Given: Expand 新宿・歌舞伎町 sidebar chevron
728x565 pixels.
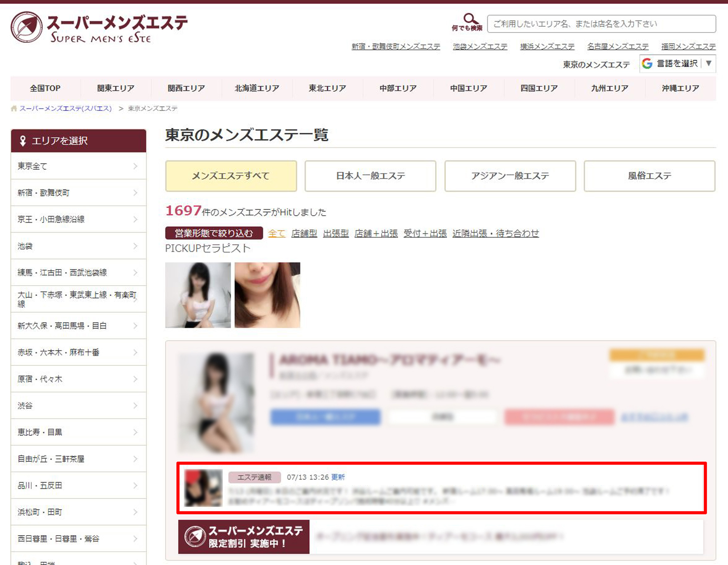Looking at the screenshot, I should click(x=136, y=192).
